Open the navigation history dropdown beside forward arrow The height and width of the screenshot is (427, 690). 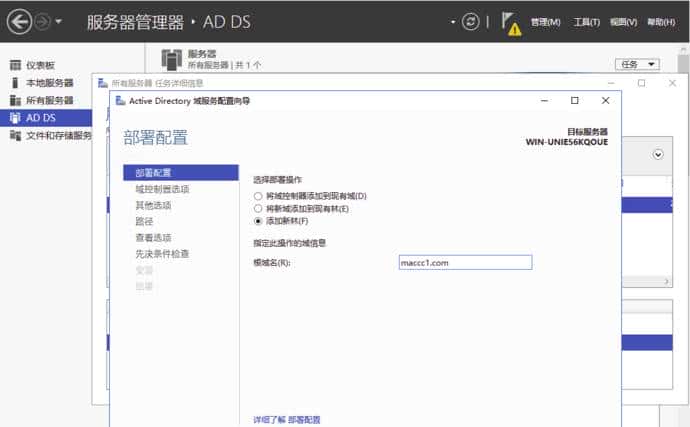click(x=59, y=21)
